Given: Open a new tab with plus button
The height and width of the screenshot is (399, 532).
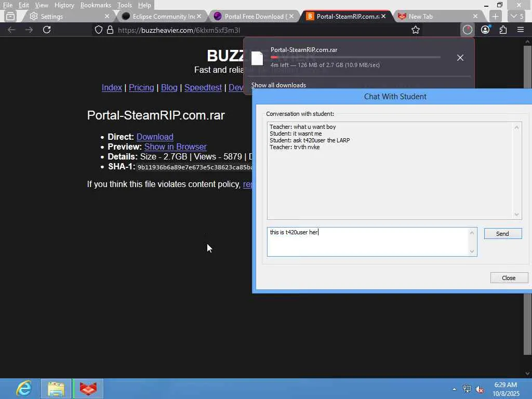Looking at the screenshot, I should click(x=495, y=16).
